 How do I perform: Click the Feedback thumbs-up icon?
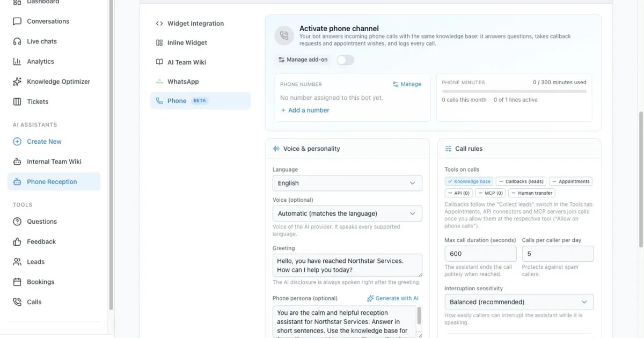pyautogui.click(x=17, y=242)
